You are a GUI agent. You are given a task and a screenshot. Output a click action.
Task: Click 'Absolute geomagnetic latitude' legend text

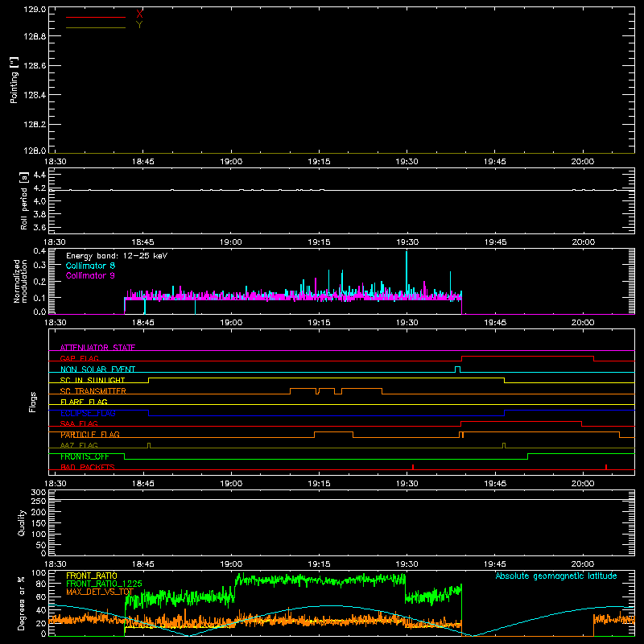[556, 576]
